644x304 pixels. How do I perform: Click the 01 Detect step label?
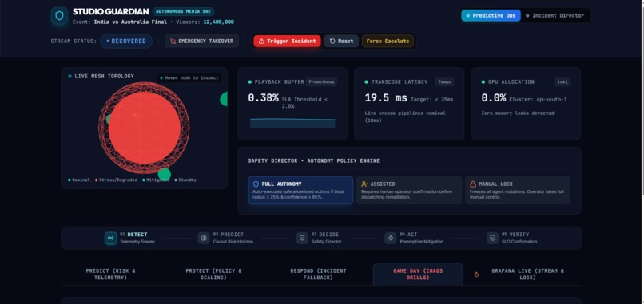(x=133, y=235)
